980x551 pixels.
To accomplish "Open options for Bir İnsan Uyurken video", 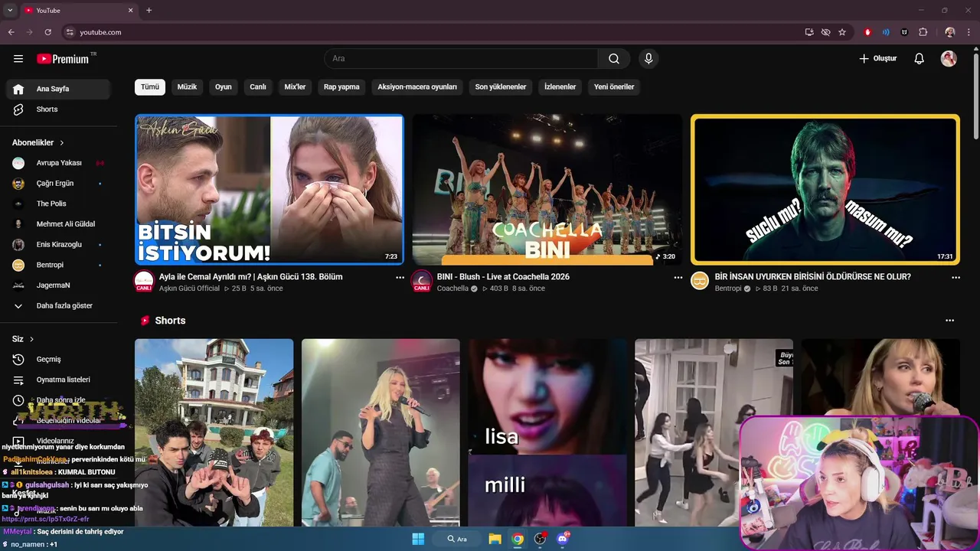I will coord(955,278).
